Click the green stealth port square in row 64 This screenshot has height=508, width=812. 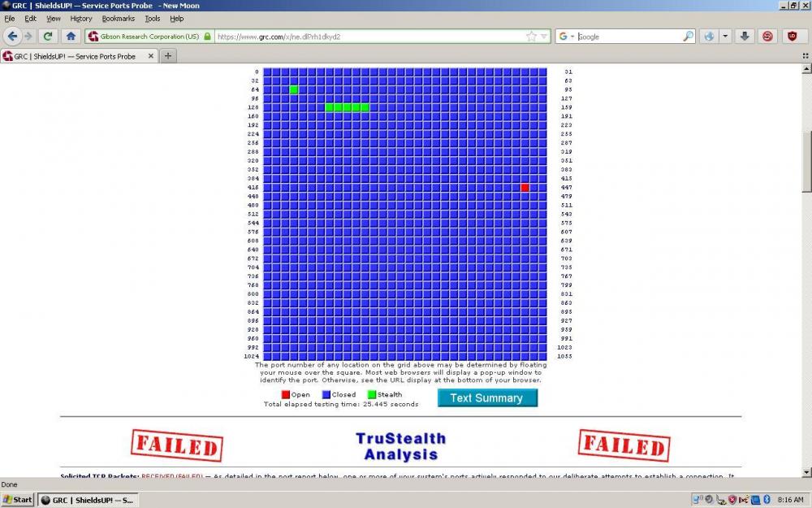point(294,89)
